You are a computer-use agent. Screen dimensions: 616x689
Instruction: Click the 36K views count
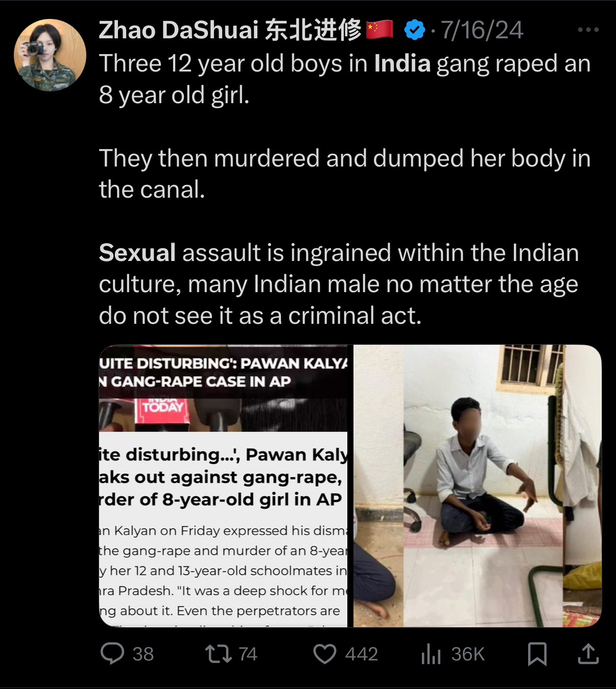468,654
